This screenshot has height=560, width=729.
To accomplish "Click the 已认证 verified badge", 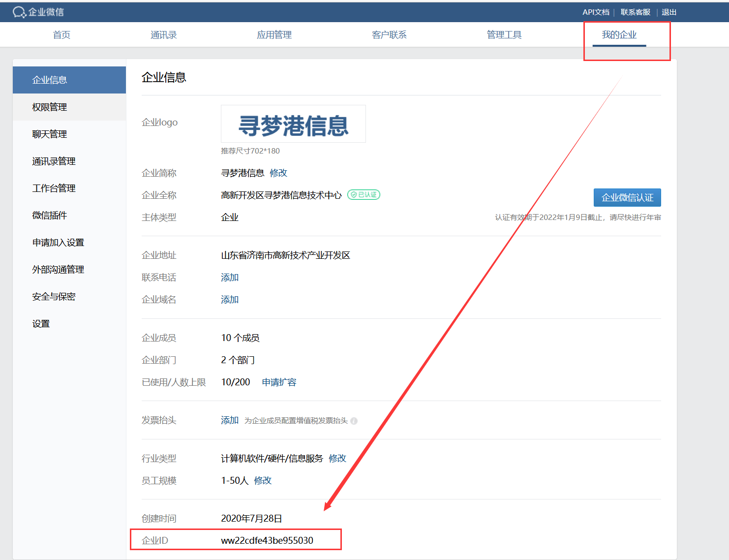I will pos(364,195).
